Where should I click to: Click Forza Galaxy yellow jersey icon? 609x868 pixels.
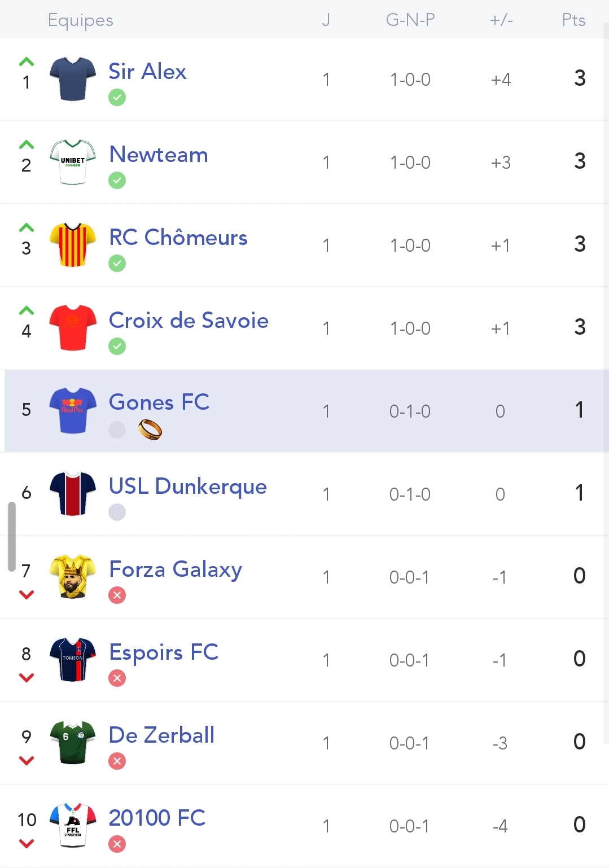[x=73, y=576]
